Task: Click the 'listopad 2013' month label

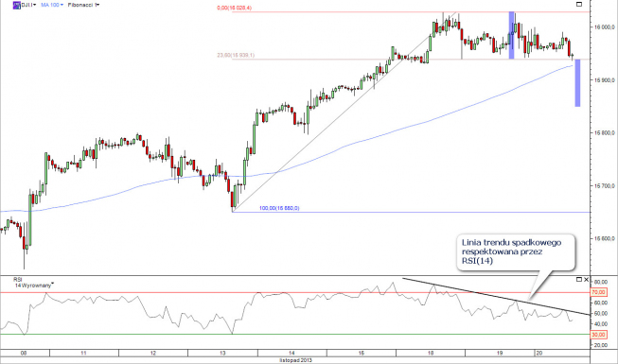Action: coord(295,360)
